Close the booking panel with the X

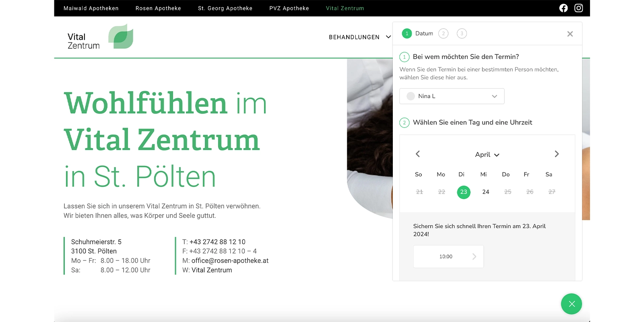click(x=570, y=34)
